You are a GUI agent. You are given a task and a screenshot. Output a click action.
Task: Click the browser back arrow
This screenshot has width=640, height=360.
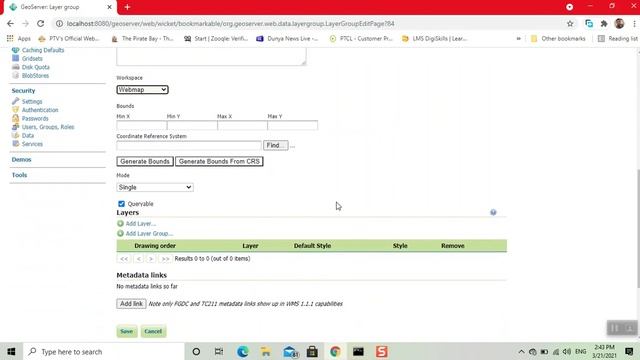point(10,24)
